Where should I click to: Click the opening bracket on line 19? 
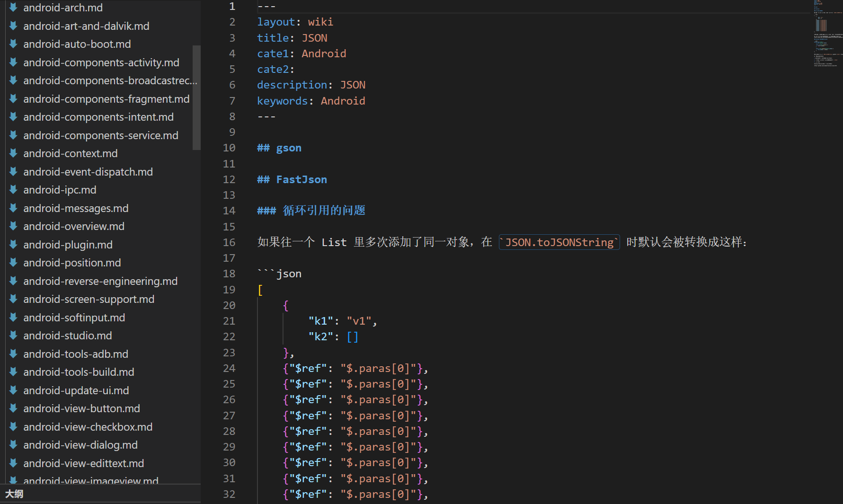(x=260, y=290)
